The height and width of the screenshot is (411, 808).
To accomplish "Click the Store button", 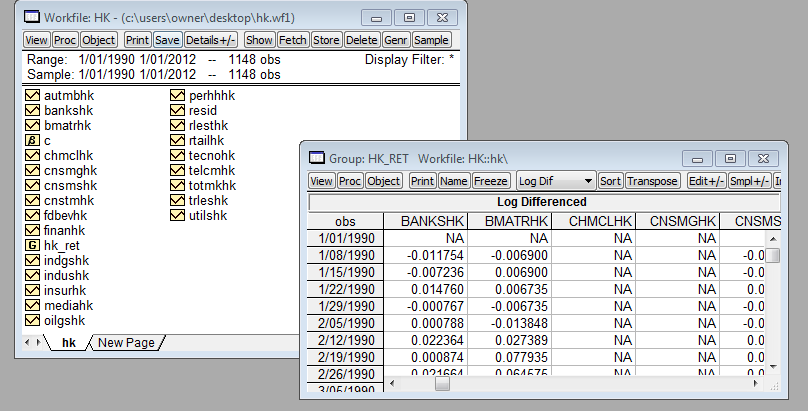I will tap(326, 40).
